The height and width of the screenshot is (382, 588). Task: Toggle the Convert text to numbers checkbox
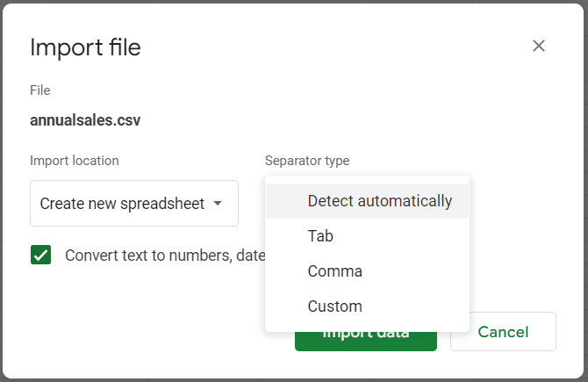[40, 256]
